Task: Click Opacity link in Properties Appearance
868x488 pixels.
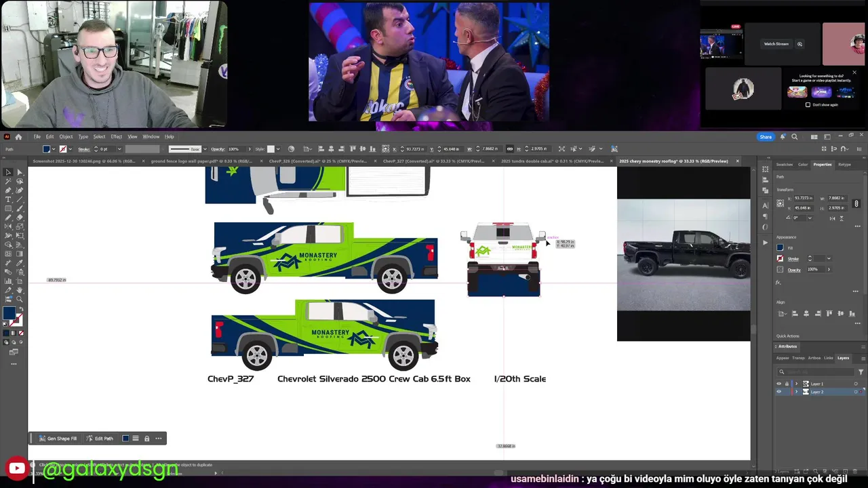Action: [x=794, y=270]
